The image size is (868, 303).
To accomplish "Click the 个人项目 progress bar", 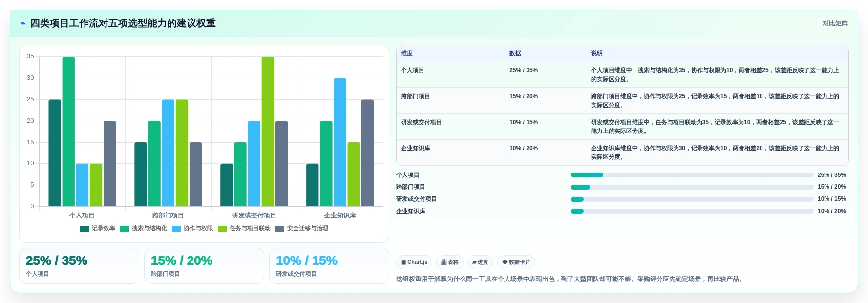I will [x=692, y=175].
